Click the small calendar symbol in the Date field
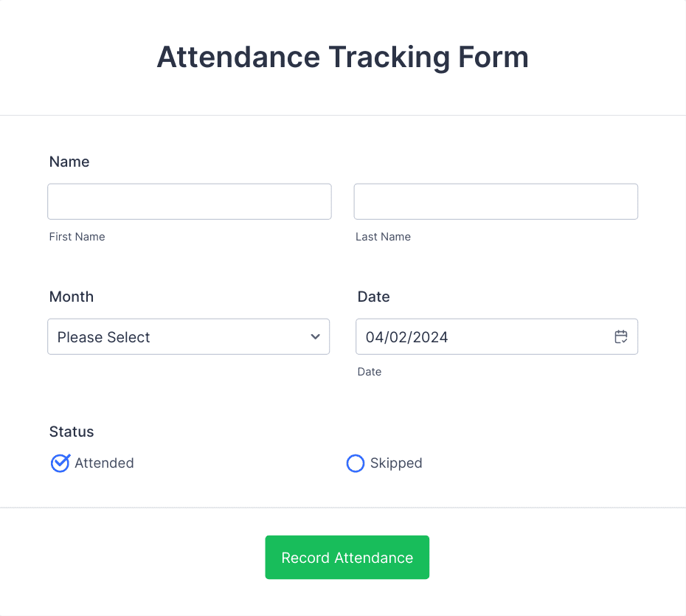 click(621, 336)
